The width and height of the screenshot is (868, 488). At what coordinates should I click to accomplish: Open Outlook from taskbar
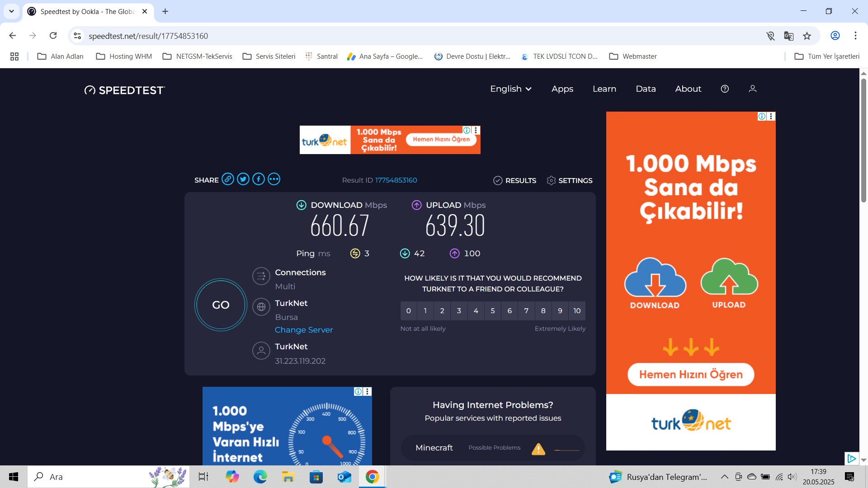pyautogui.click(x=344, y=477)
